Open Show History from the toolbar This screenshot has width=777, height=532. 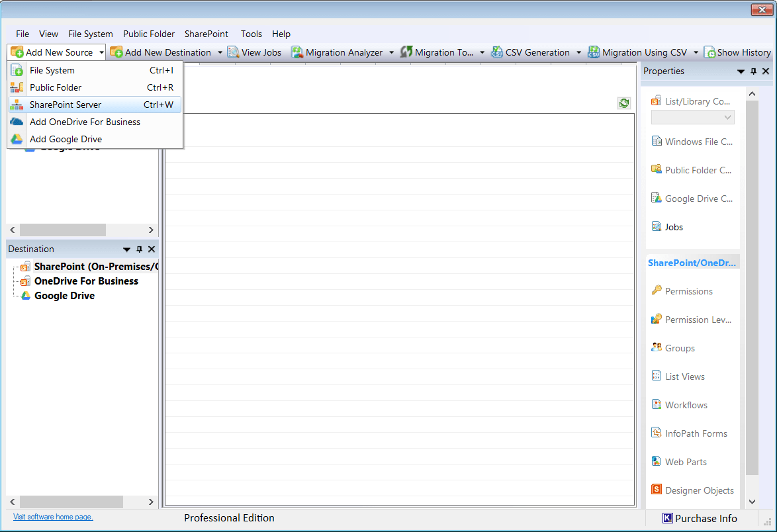point(737,52)
